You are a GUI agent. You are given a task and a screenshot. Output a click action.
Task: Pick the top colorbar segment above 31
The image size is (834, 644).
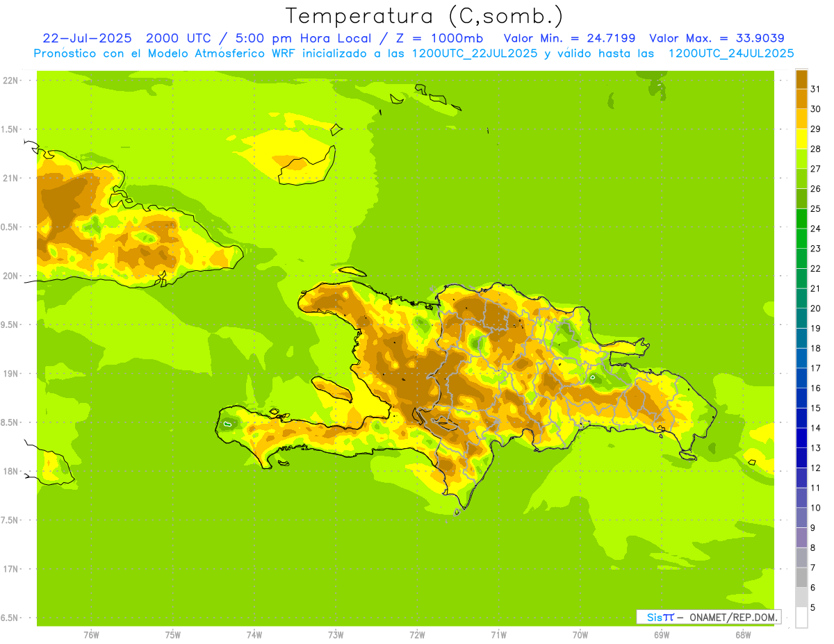click(x=801, y=79)
